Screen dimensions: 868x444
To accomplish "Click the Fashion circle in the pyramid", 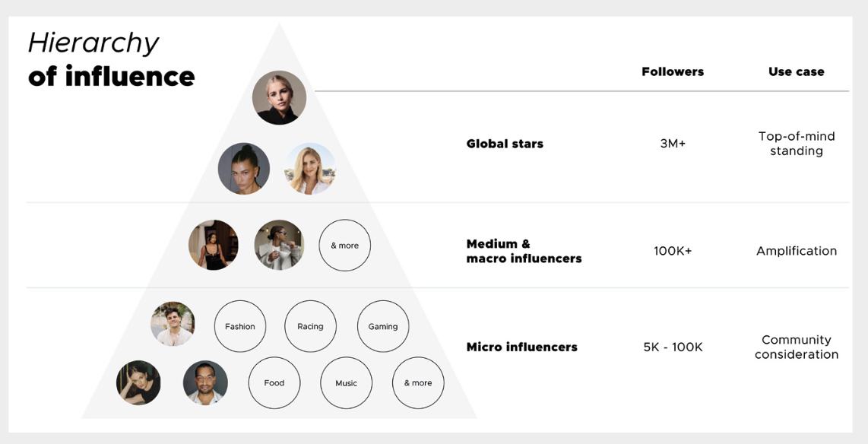I will 239,326.
